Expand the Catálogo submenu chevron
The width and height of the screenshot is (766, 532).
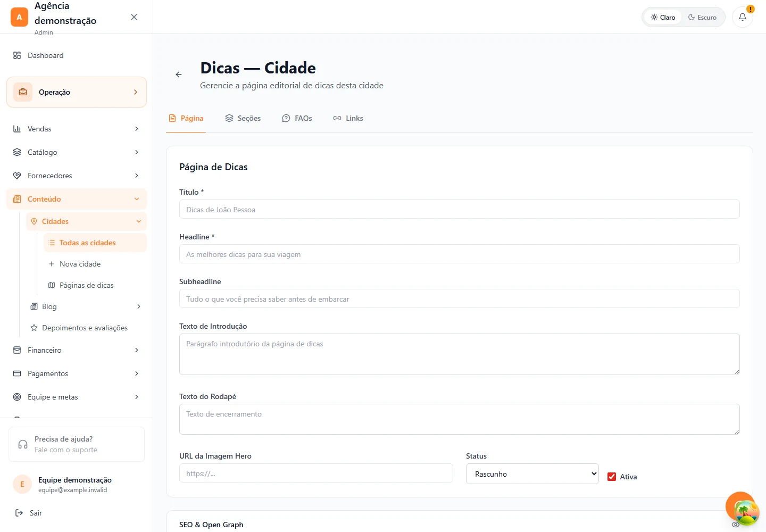[137, 152]
